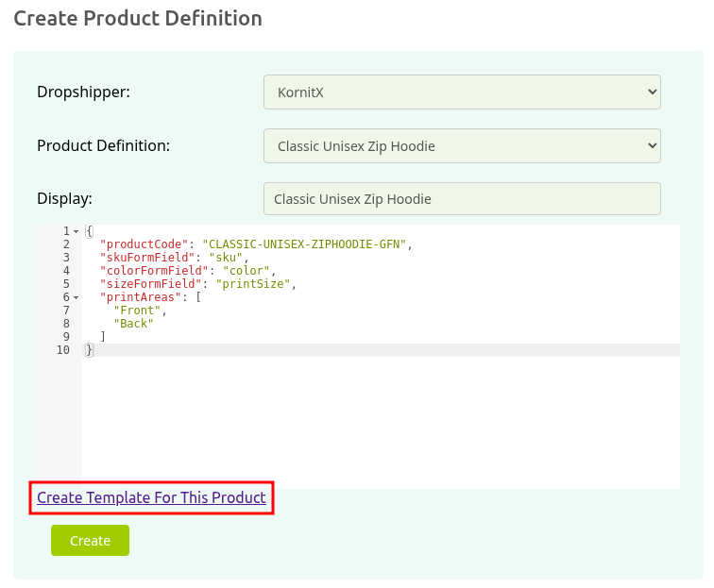Click line number 10 in the gutter
This screenshot has width=714, height=588.
pos(63,349)
